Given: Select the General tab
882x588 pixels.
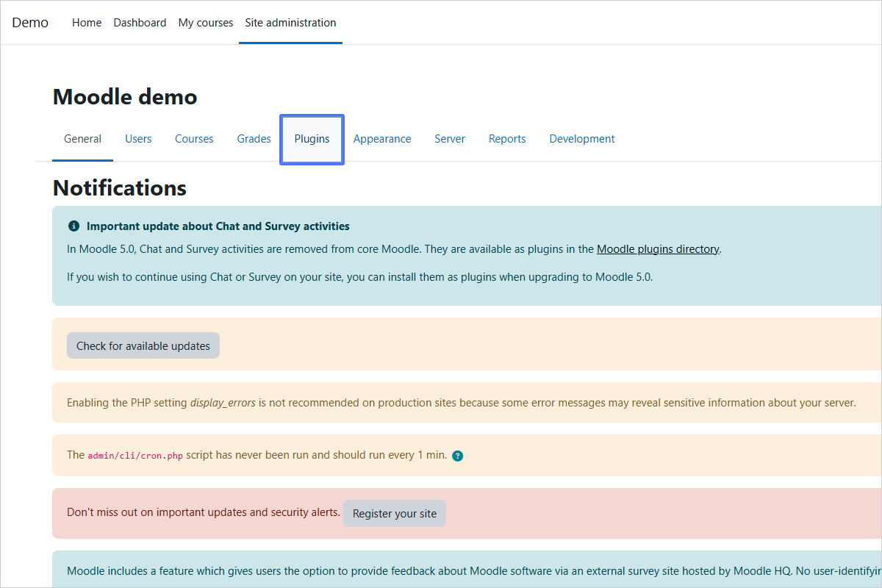Looking at the screenshot, I should pos(82,139).
